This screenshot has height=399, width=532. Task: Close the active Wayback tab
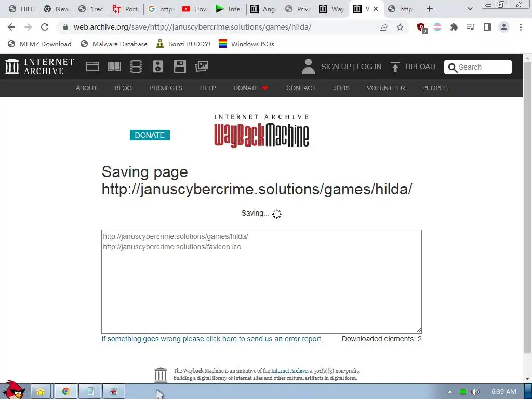(x=376, y=9)
